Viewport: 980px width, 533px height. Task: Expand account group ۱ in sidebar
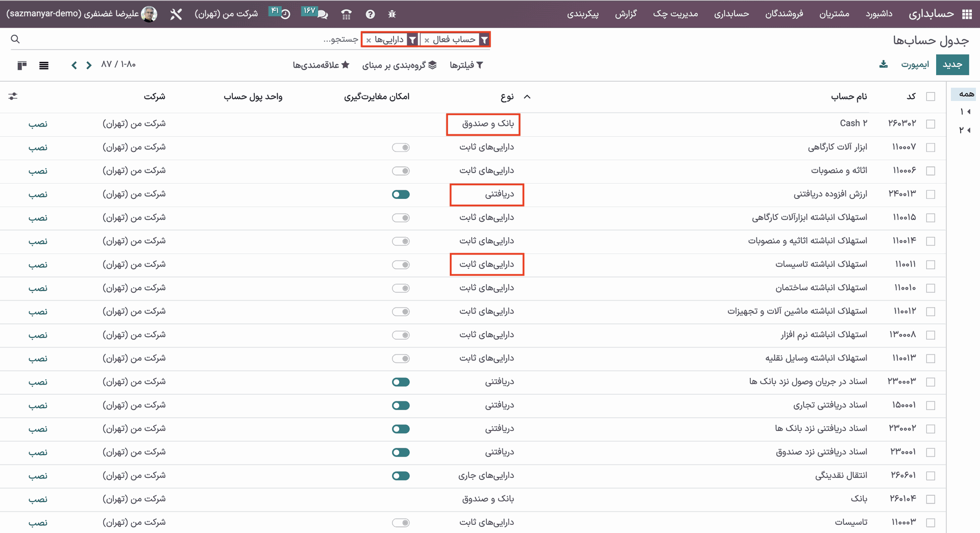coord(965,112)
